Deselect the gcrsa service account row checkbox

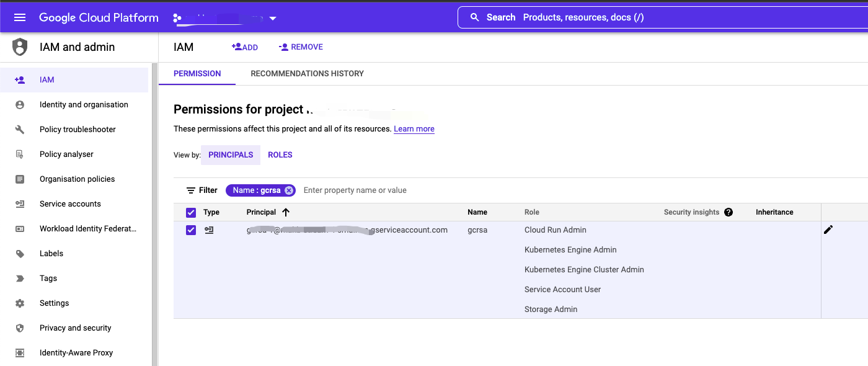[x=191, y=230]
